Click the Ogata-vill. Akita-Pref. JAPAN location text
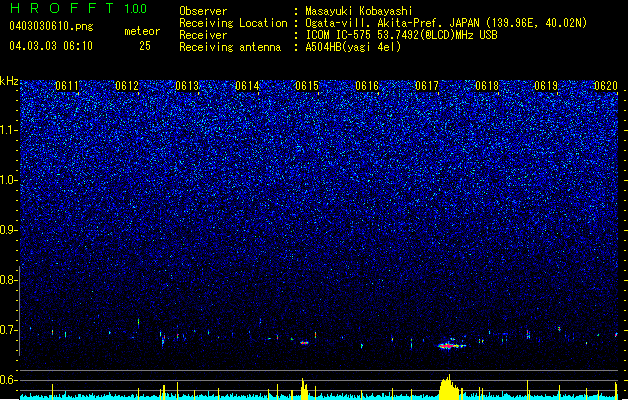 (446, 23)
